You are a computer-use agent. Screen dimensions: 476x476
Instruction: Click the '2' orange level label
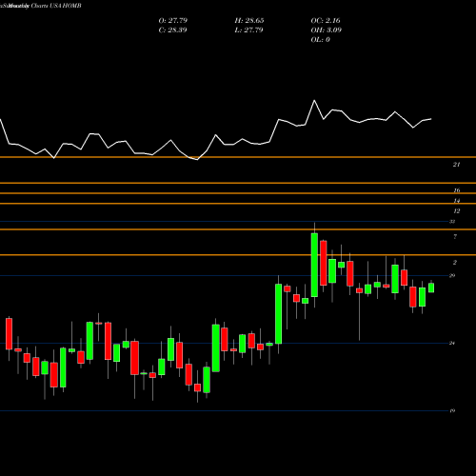click(x=455, y=263)
